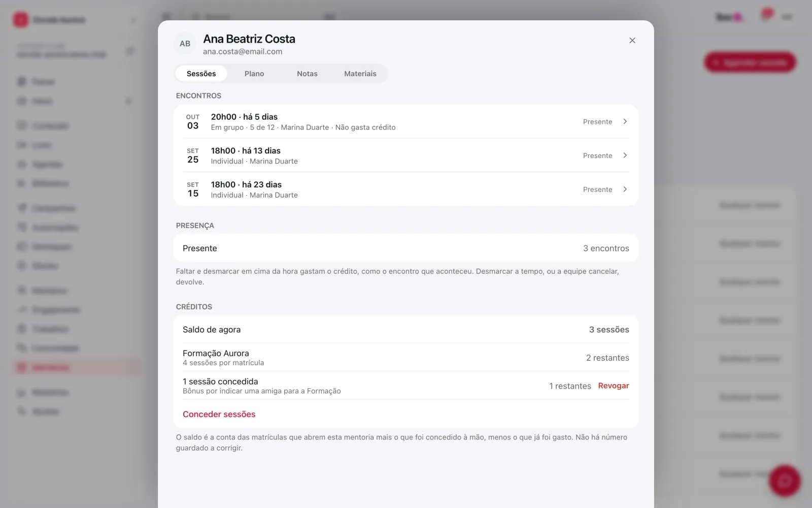Click Individual · Marina Duarte under the SET 25 session
The width and height of the screenshot is (812, 508).
tap(254, 162)
